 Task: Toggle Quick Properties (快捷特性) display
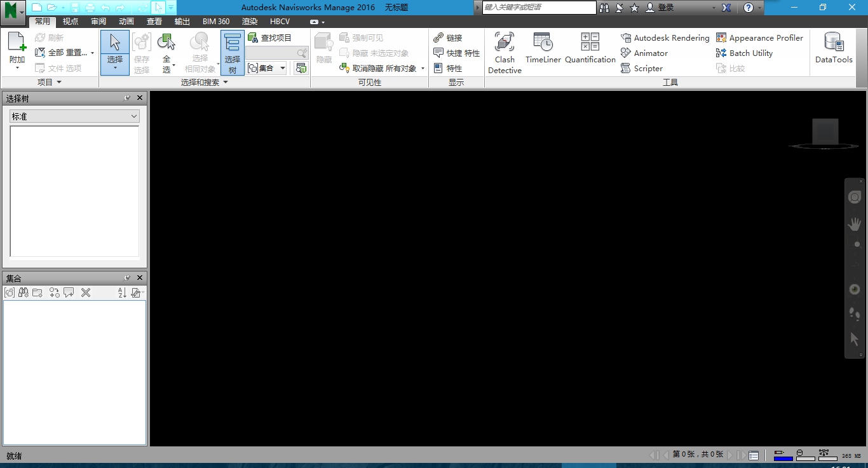[456, 53]
